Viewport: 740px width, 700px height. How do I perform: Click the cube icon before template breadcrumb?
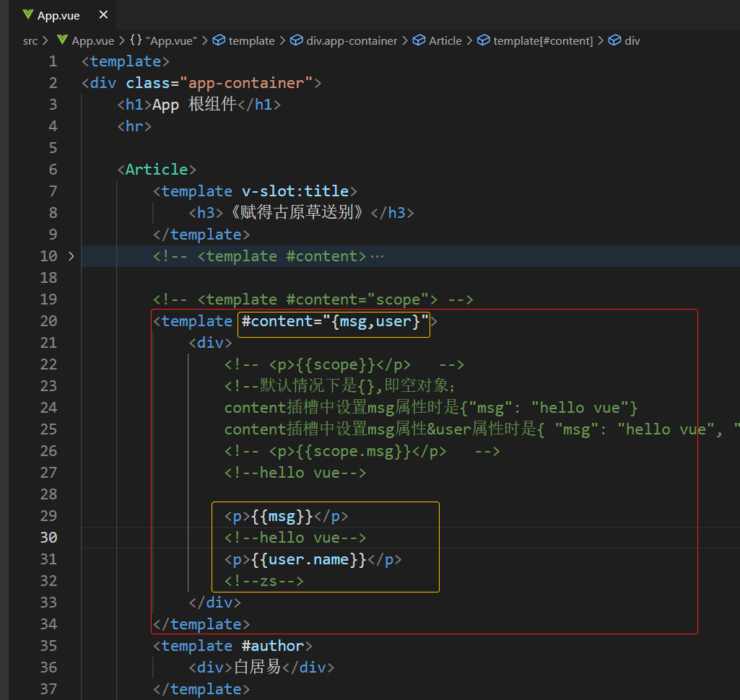click(x=219, y=40)
